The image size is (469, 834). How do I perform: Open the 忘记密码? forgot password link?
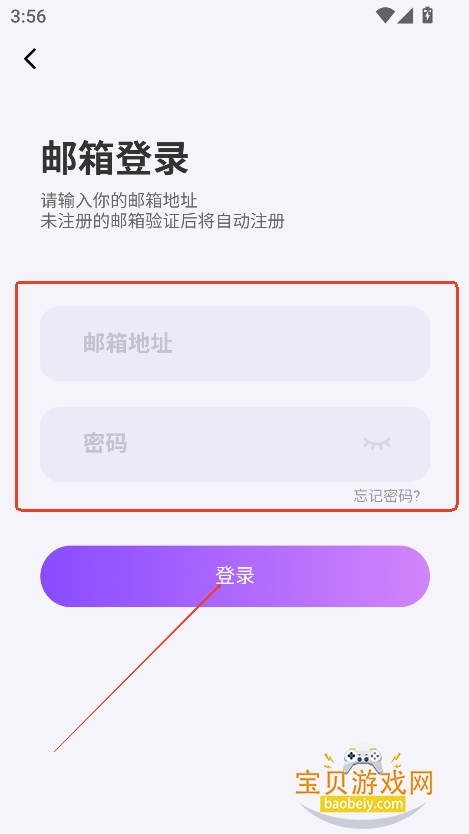coord(387,496)
